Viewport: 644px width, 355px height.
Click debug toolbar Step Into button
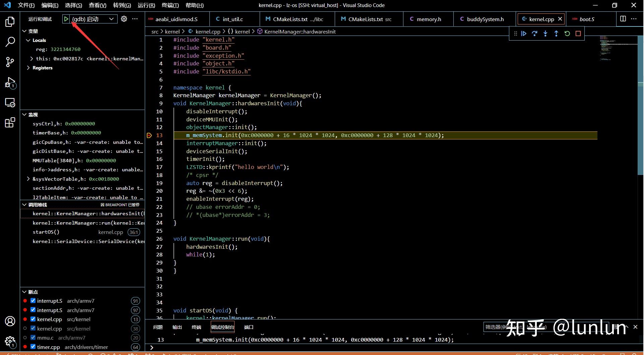(545, 34)
